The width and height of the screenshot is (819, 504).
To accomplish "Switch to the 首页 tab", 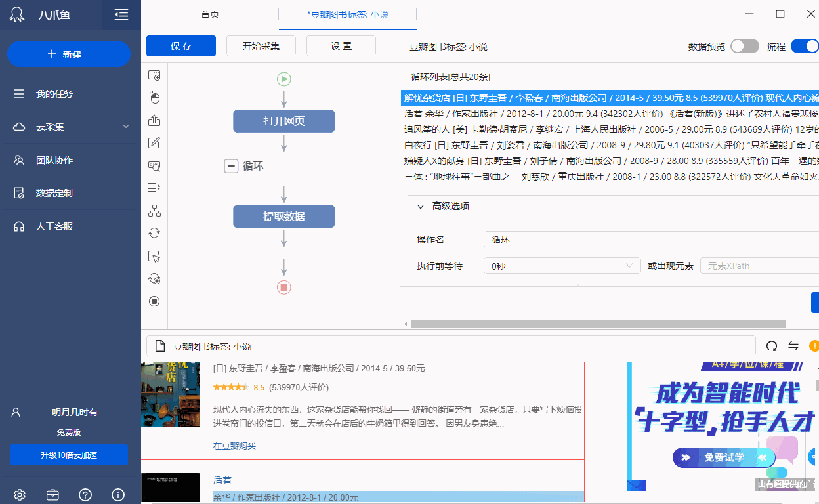I will (x=210, y=14).
